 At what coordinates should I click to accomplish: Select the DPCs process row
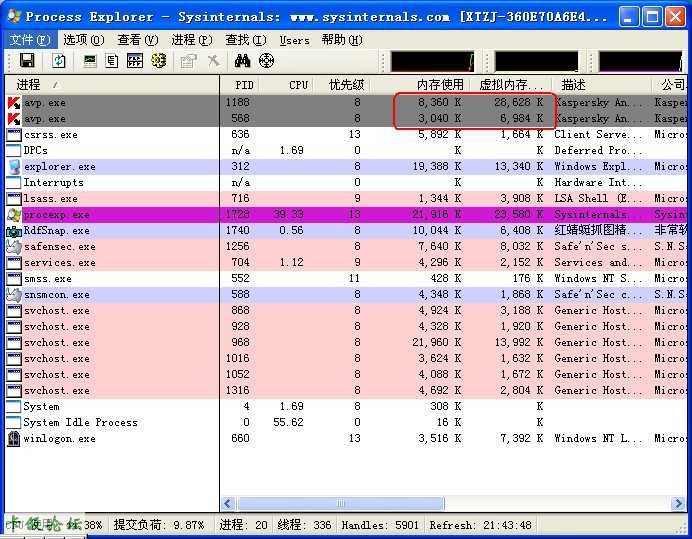point(346,151)
